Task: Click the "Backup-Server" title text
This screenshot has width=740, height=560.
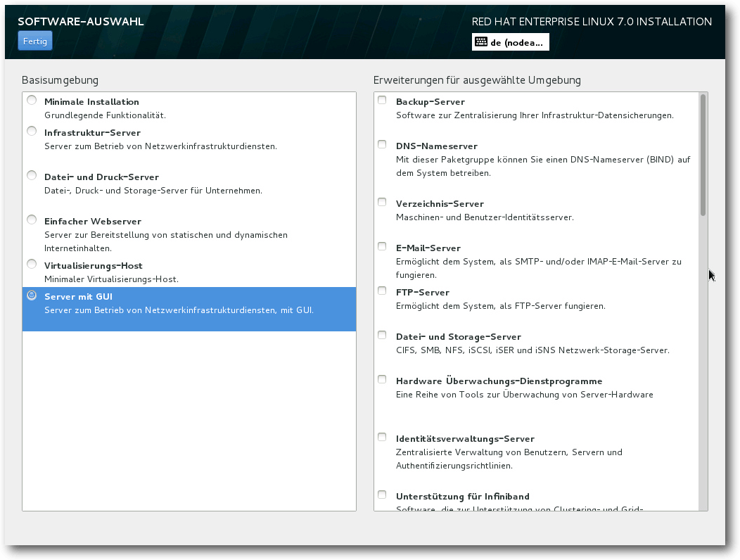Action: point(430,102)
